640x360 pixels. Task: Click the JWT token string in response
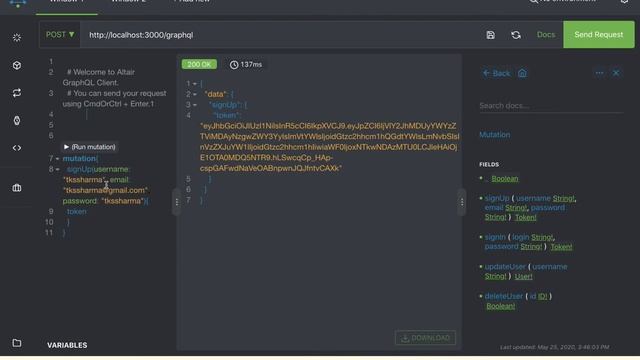pyautogui.click(x=329, y=147)
